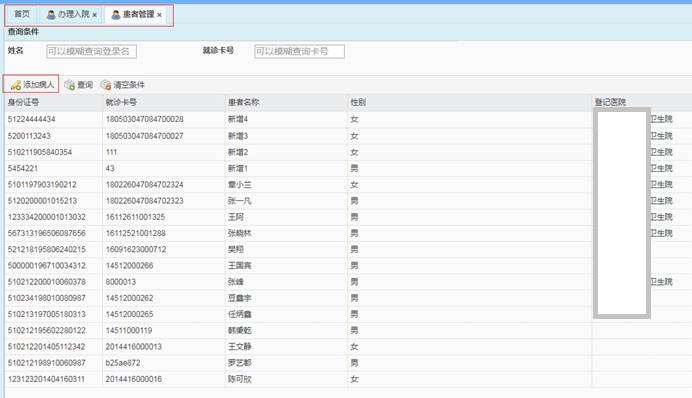692x398 pixels.
Task: Focus the 就诊卡号 search input field
Action: (x=299, y=51)
